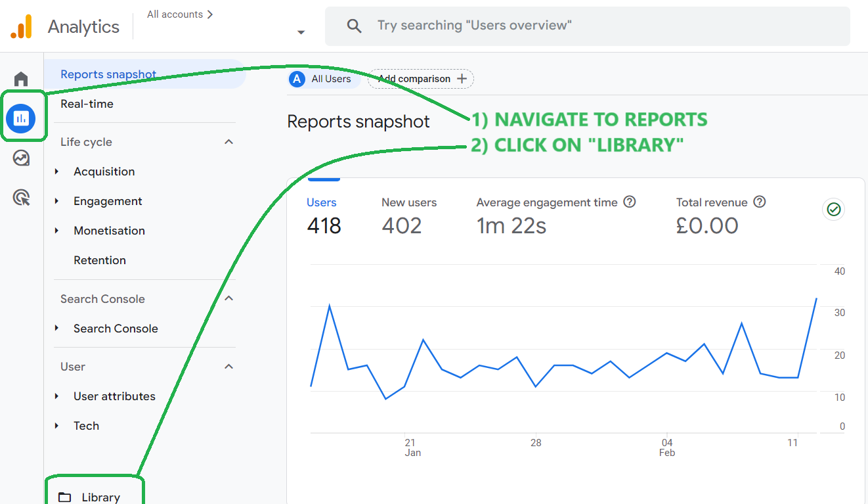Open User attributes in the sidebar
Image resolution: width=868 pixels, height=504 pixels.
[x=114, y=396]
